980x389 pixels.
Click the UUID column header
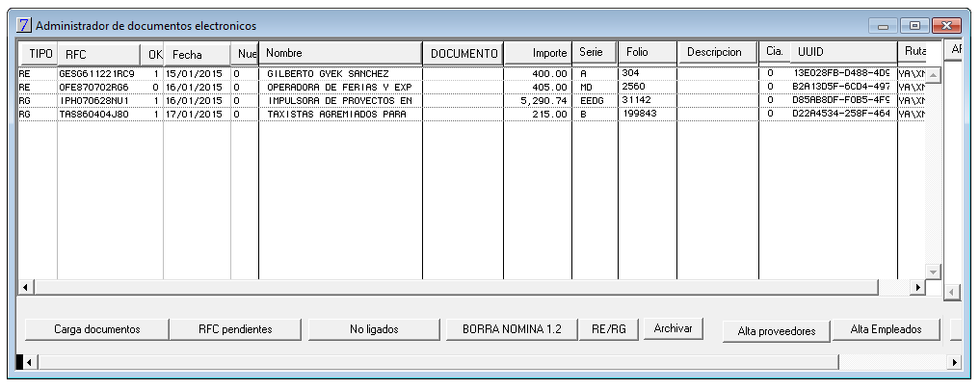click(844, 52)
